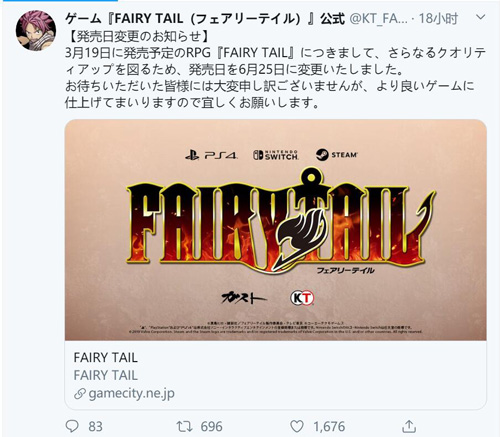Click the reply speech bubble icon
Viewport: 500px width, 437px height.
click(72, 426)
